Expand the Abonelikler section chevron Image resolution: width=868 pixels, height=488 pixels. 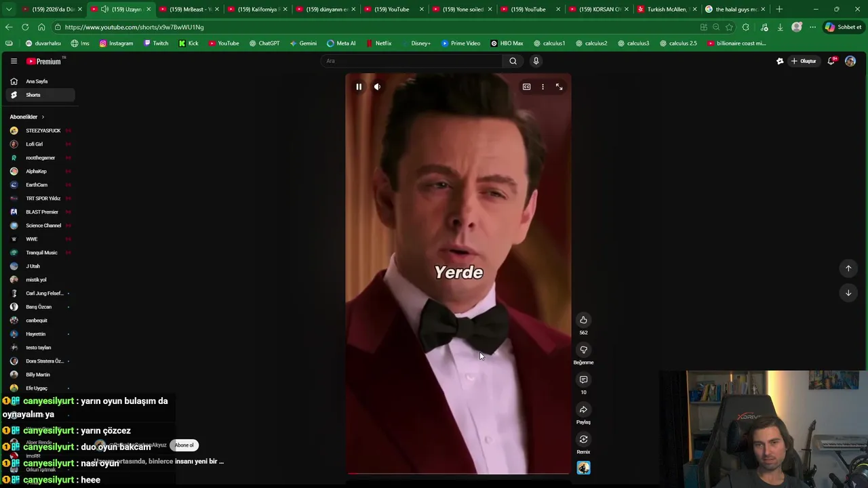(43, 117)
